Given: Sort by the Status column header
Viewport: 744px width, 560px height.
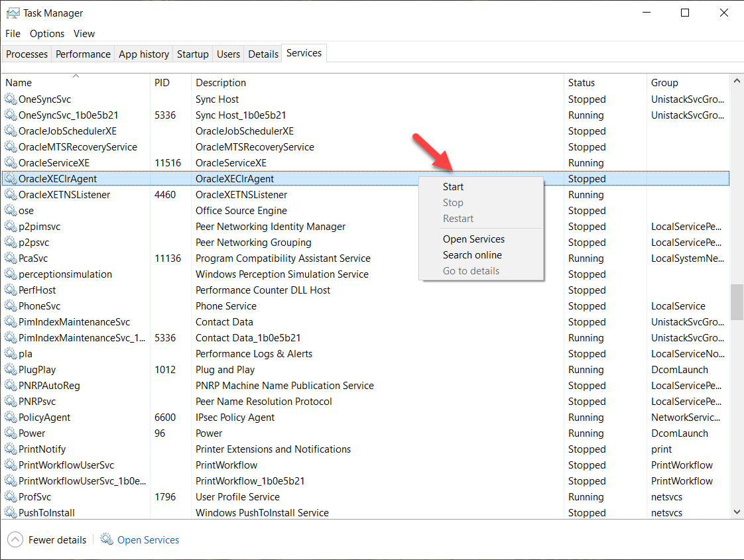Looking at the screenshot, I should coord(581,82).
